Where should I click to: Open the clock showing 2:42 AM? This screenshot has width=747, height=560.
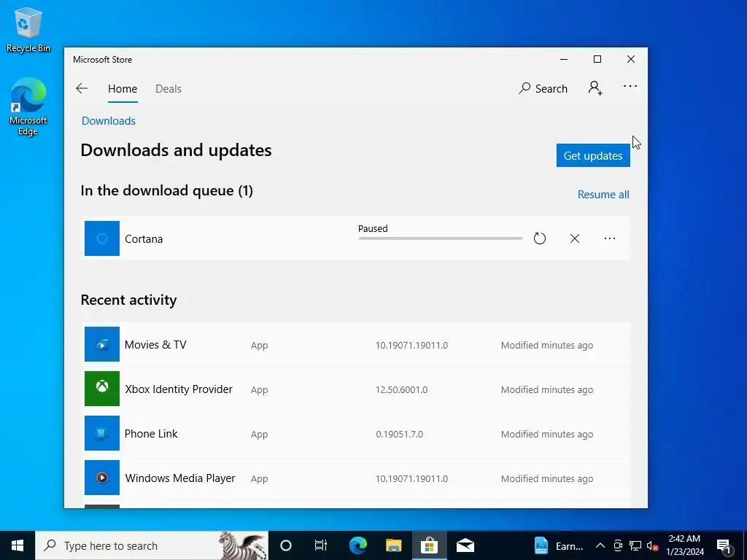click(684, 545)
